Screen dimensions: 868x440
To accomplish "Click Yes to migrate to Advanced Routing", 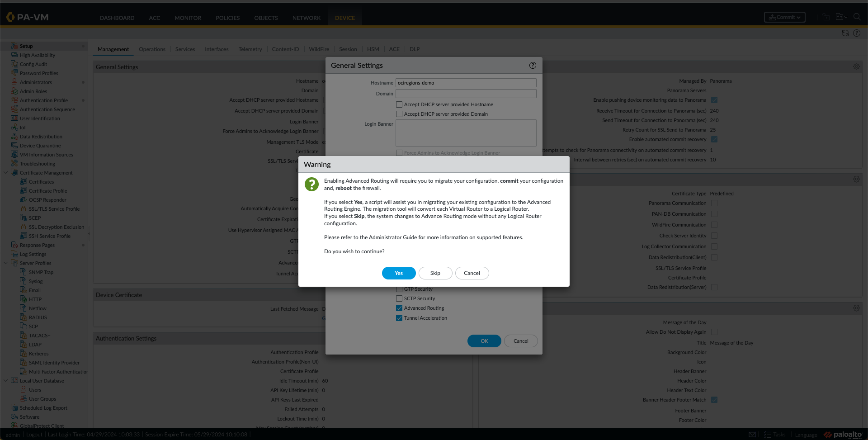I will click(x=398, y=273).
